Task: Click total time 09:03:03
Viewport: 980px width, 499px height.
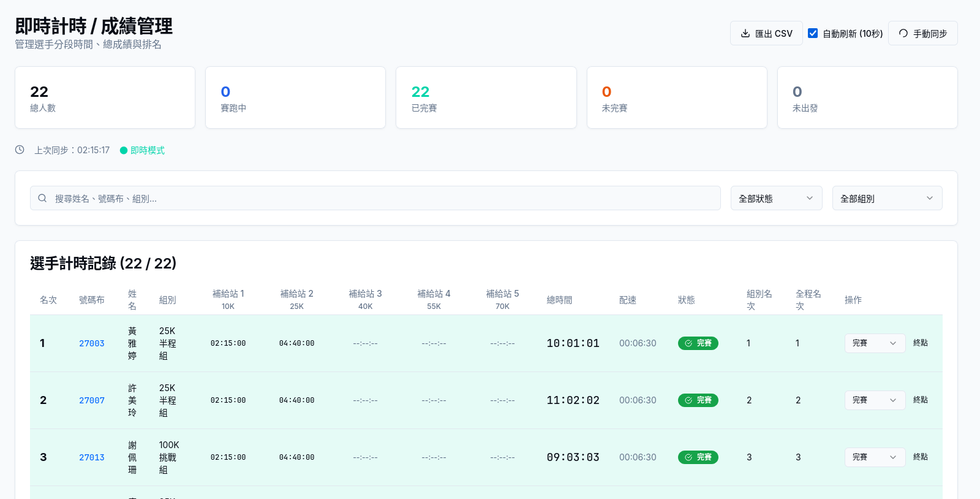Action: 573,457
